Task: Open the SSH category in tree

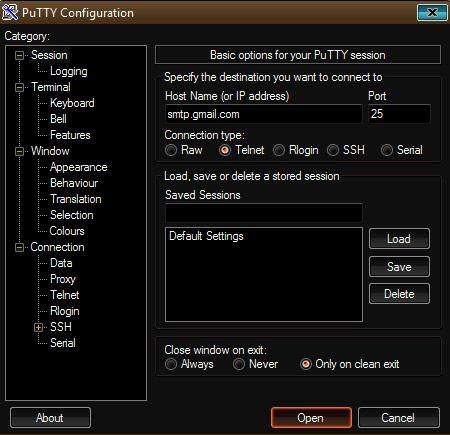Action: (x=61, y=327)
